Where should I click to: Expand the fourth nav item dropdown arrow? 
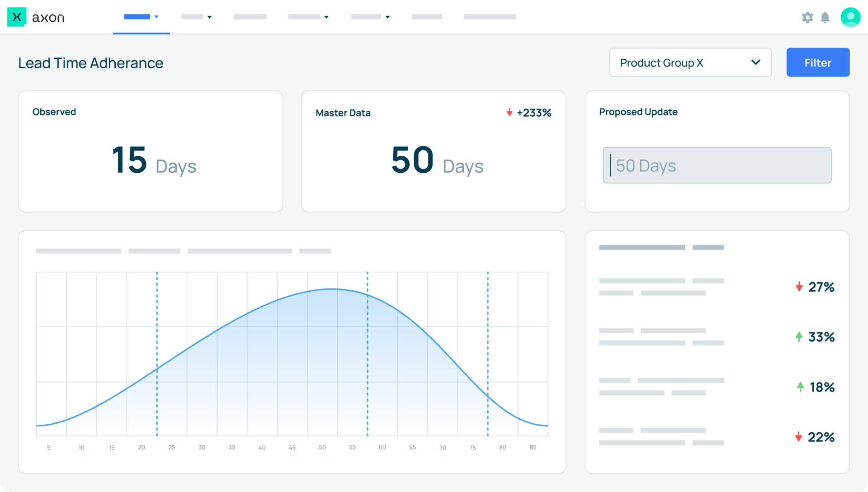(x=326, y=17)
